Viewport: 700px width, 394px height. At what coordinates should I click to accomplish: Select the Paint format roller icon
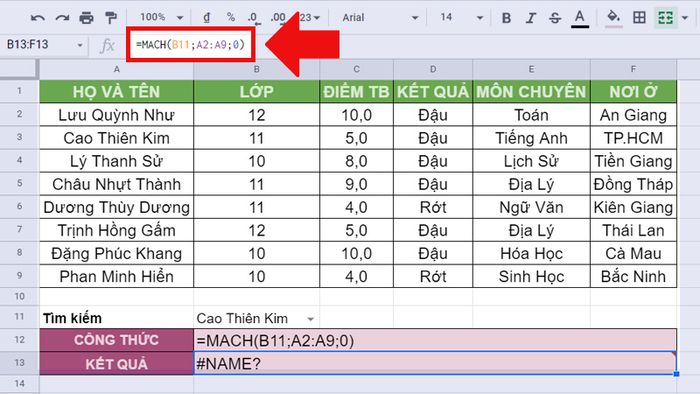111,18
